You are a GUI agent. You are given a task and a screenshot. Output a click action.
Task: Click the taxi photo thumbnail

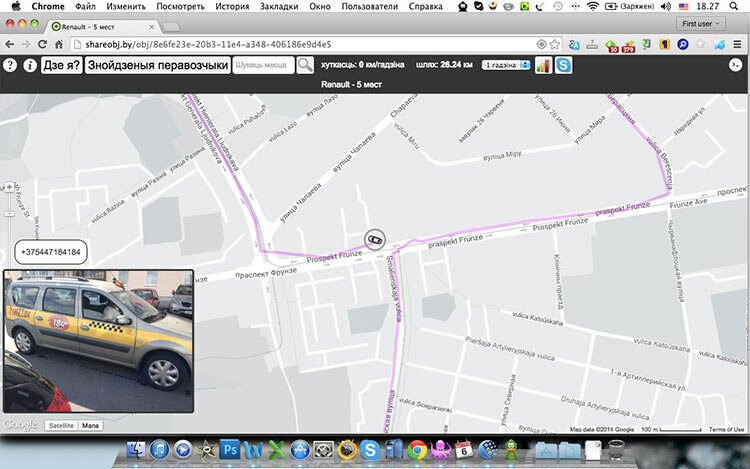[x=98, y=340]
